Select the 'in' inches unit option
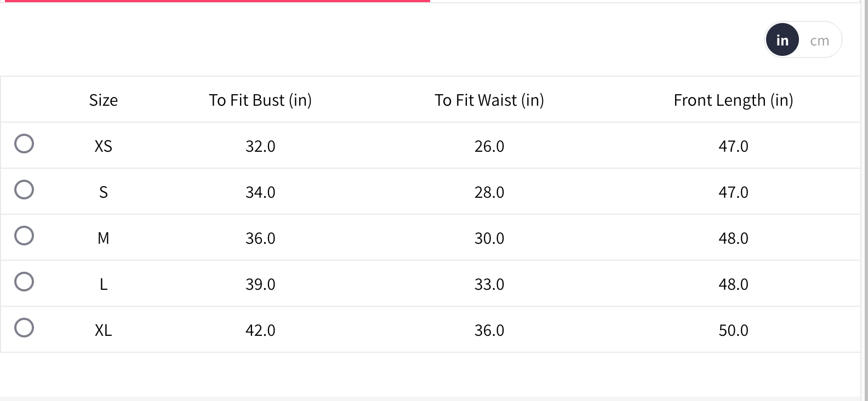 [782, 41]
